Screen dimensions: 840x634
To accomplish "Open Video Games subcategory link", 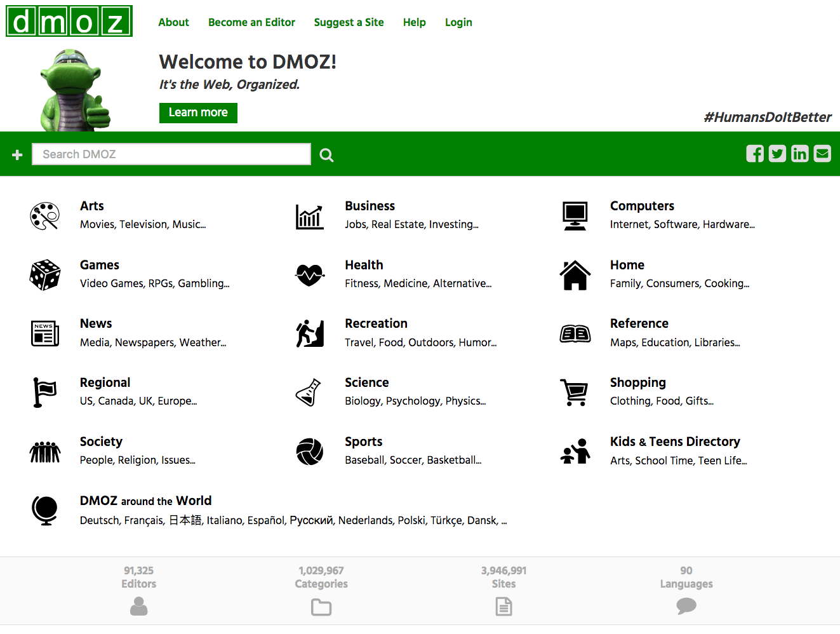I will (x=111, y=283).
